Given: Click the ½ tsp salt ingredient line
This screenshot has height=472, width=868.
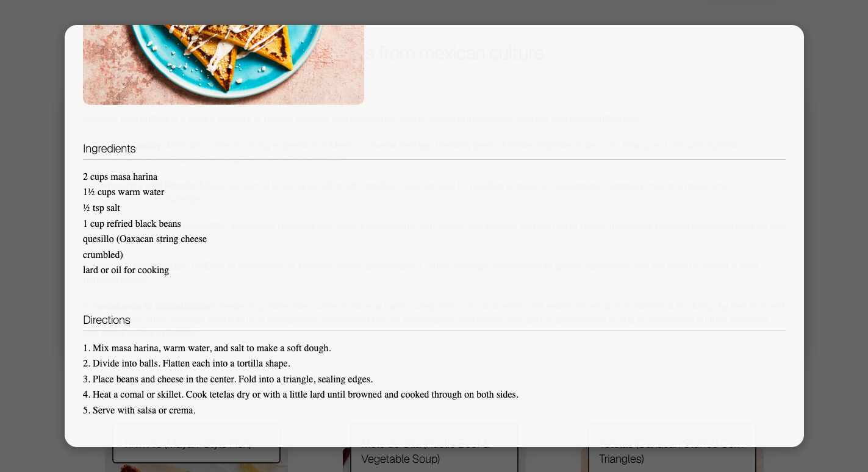Looking at the screenshot, I should click(101, 208).
